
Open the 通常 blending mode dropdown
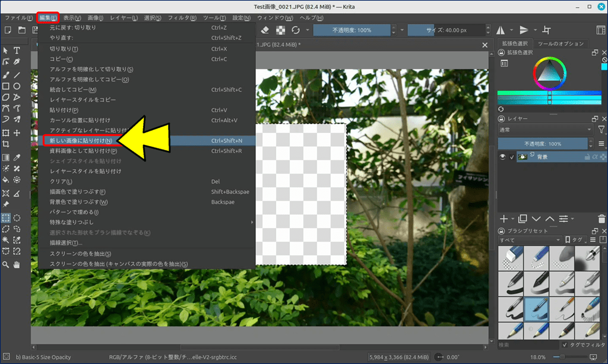click(544, 129)
